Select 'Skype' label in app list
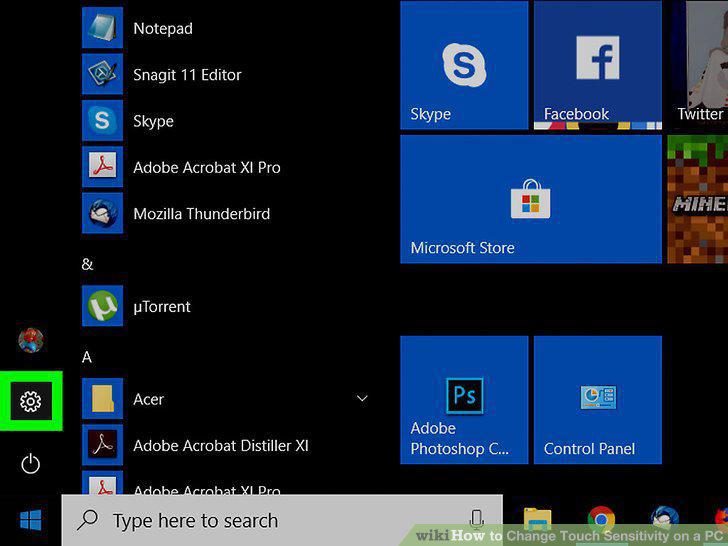This screenshot has height=546, width=728. pos(153,122)
